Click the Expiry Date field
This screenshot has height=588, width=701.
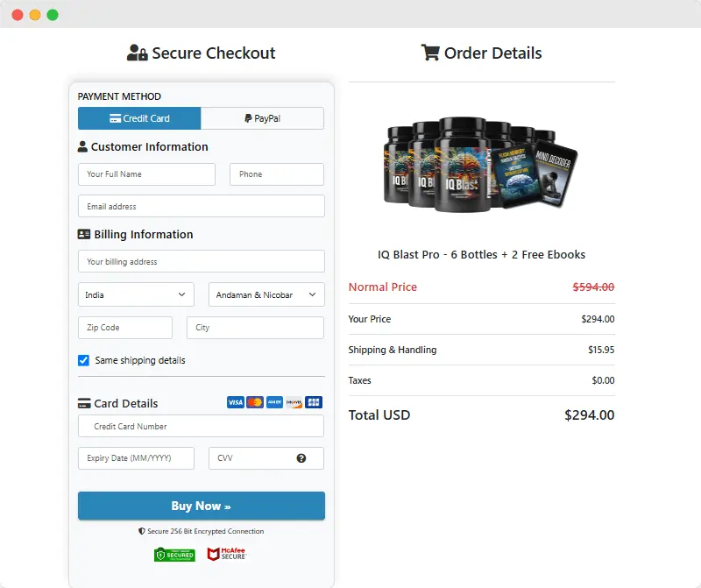[x=136, y=458]
